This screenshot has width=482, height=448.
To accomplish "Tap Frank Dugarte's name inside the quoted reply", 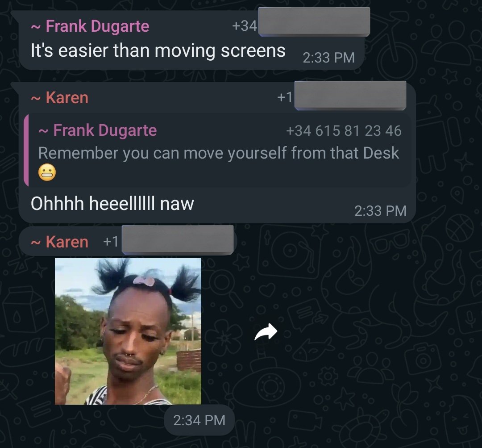I will [105, 130].
